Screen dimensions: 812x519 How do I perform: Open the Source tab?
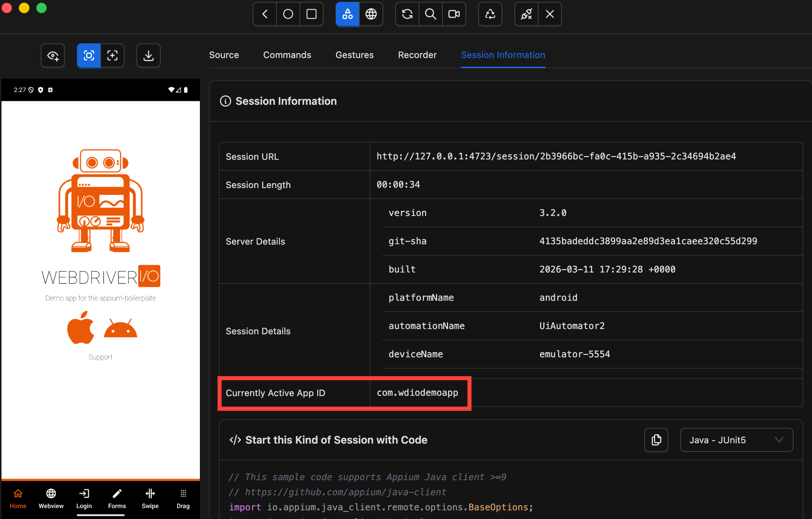pyautogui.click(x=224, y=55)
